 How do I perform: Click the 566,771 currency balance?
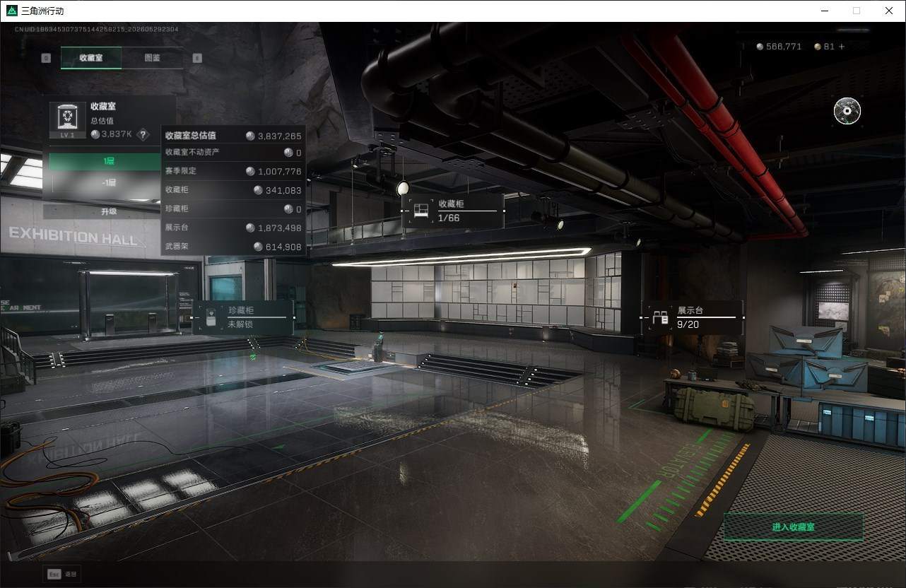click(784, 47)
